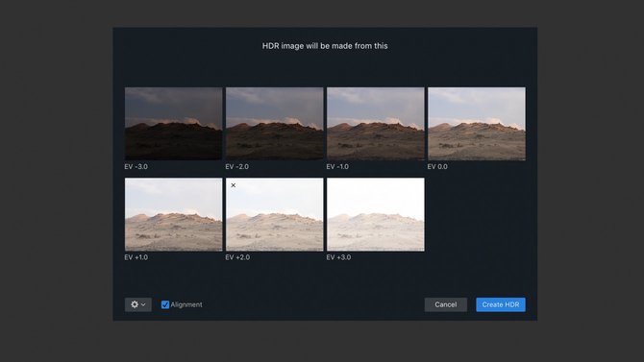This screenshot has height=362, width=644.
Task: Click the 'EV +2.0' label
Action: pyautogui.click(x=237, y=257)
